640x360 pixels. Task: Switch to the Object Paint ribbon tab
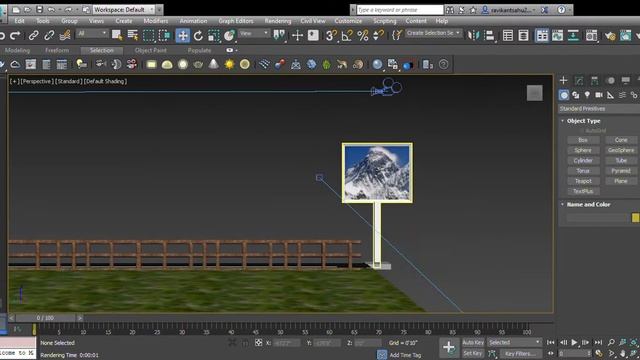pos(151,50)
